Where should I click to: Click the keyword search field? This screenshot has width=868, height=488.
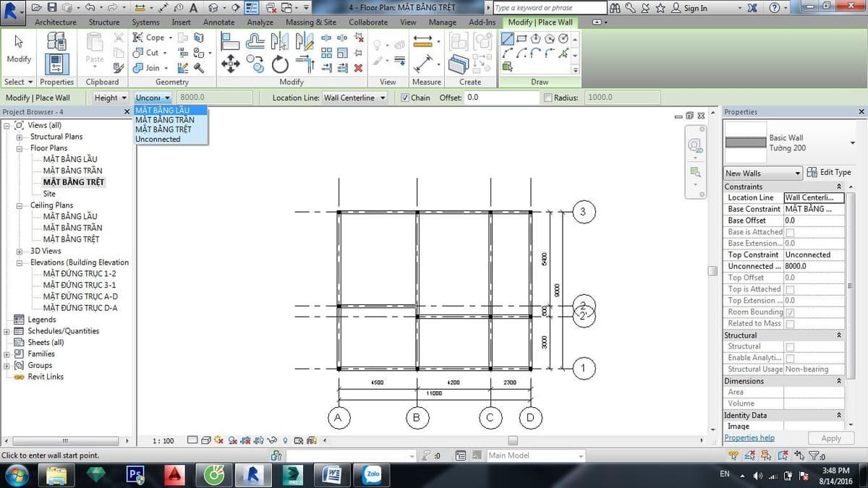pyautogui.click(x=550, y=8)
